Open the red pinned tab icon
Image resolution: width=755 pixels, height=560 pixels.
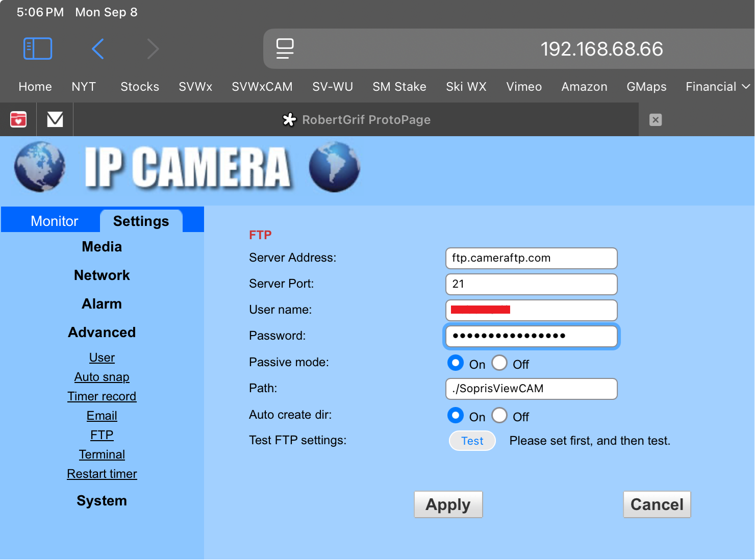[18, 119]
